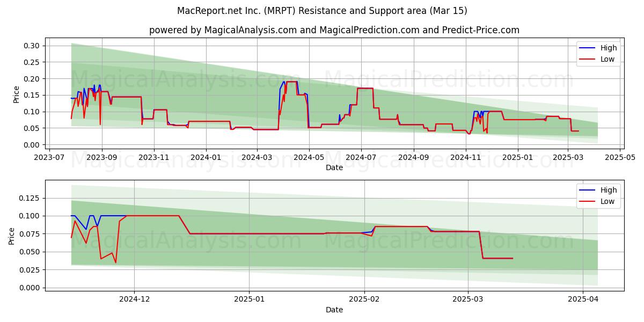The image size is (644, 322).
Task: Click the red Low line sample in the bottom legend
Action: 588,201
